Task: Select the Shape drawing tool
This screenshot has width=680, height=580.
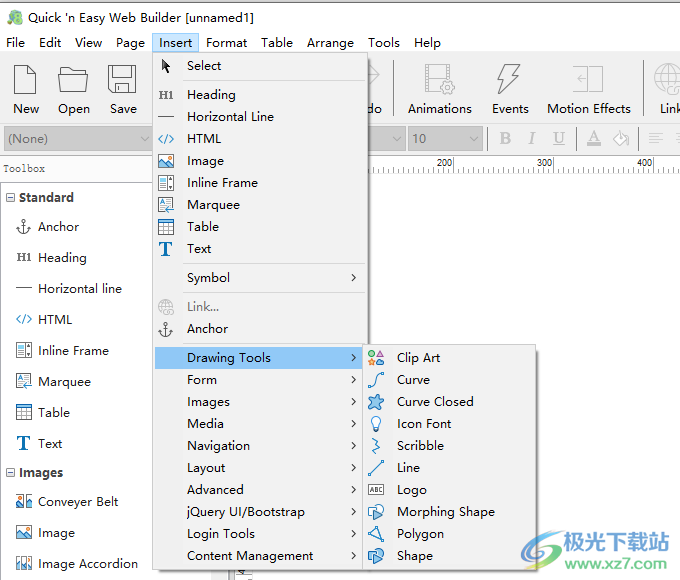Action: pyautogui.click(x=449, y=556)
